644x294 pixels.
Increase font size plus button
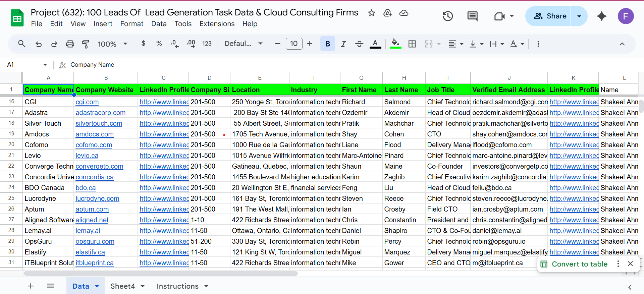coord(310,44)
